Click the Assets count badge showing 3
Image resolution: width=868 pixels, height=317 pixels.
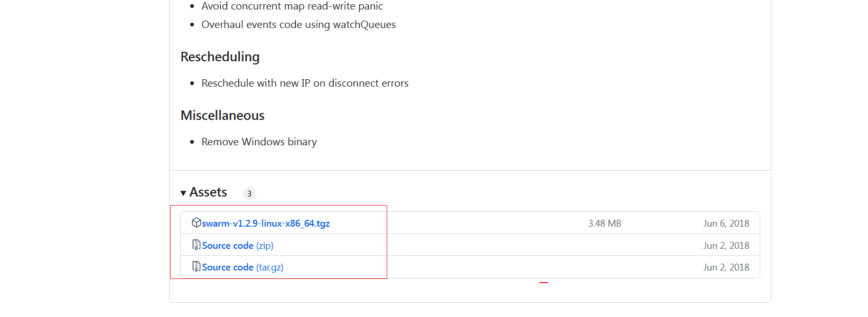point(249,193)
